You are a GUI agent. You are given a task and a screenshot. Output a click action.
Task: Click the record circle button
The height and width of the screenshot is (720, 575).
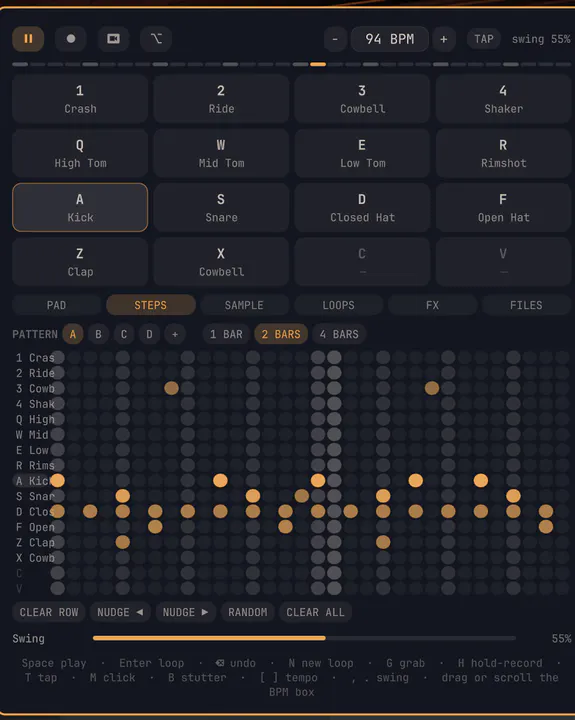pyautogui.click(x=71, y=39)
